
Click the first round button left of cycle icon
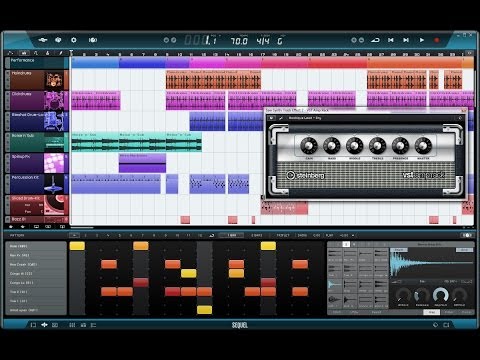tap(354, 40)
